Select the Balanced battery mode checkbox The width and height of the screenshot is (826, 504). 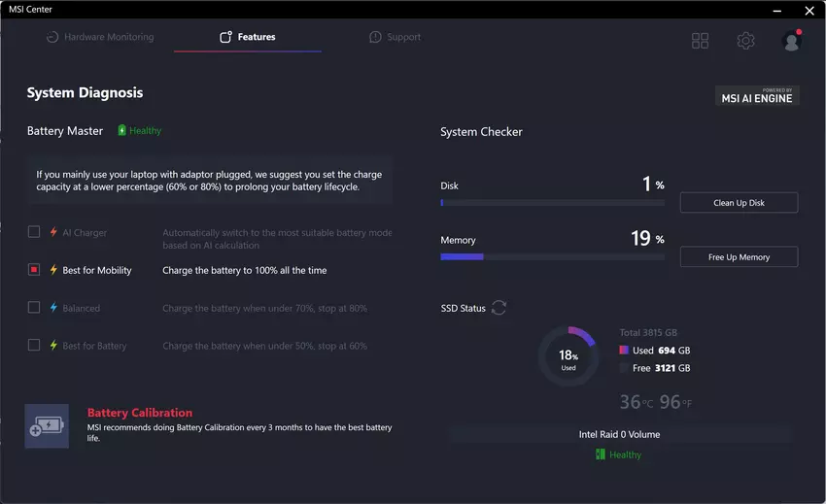(34, 308)
